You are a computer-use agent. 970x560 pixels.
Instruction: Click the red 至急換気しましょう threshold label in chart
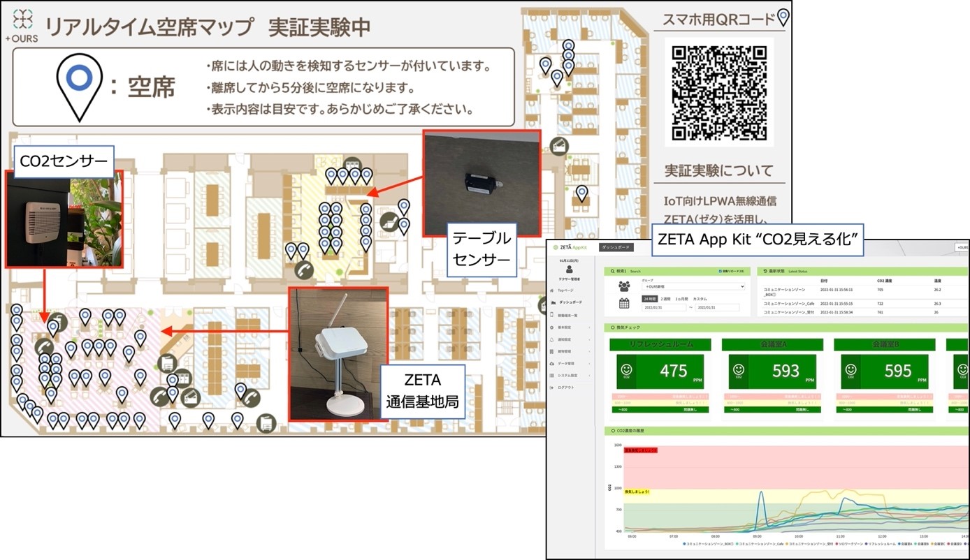point(641,450)
